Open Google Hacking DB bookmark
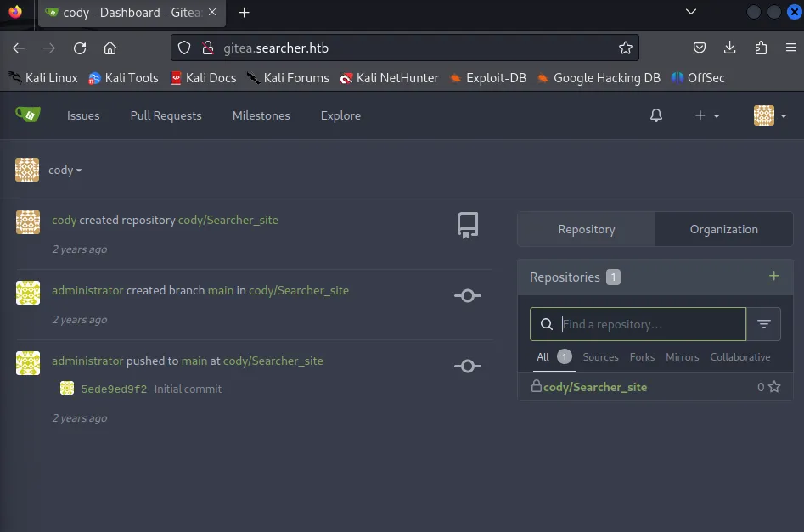Image resolution: width=804 pixels, height=532 pixels. coord(599,78)
